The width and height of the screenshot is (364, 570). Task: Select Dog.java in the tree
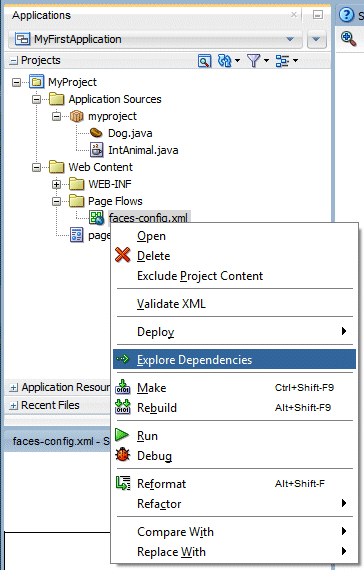point(130,133)
